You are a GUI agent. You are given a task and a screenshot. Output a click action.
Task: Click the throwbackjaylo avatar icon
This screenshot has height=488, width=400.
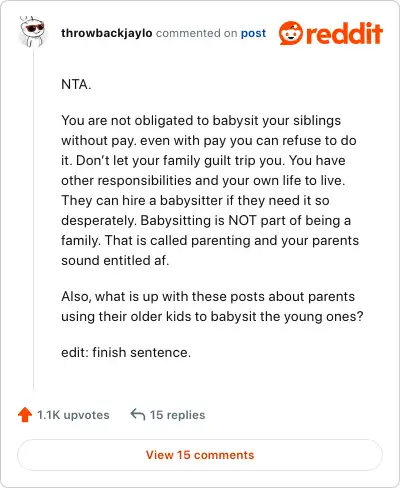(33, 32)
